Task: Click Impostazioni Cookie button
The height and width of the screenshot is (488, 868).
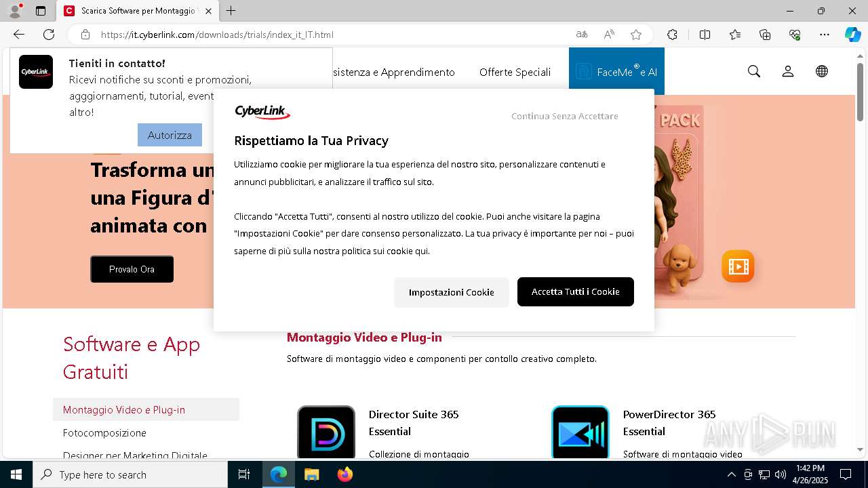Action: [x=451, y=292]
